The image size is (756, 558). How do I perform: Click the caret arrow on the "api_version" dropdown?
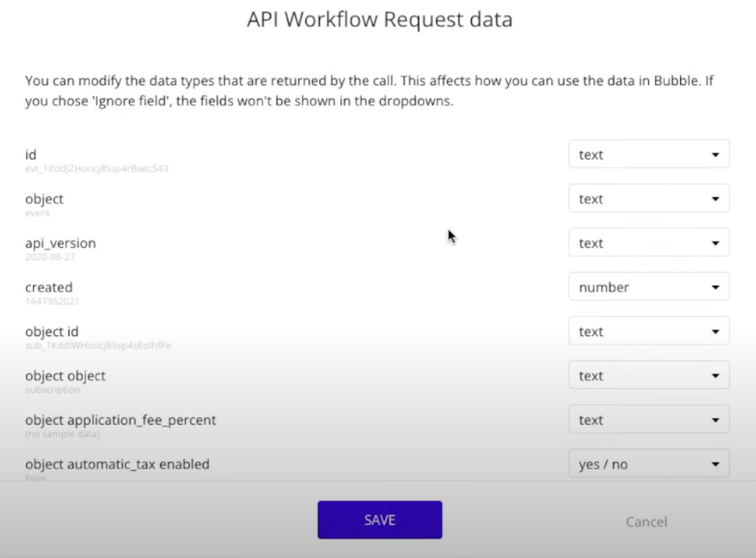(716, 243)
